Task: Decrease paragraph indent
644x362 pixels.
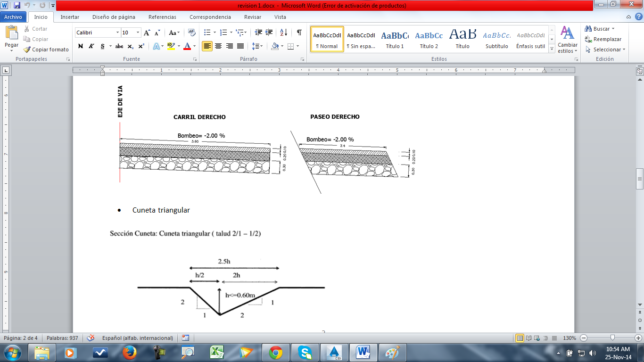Action: 258,33
